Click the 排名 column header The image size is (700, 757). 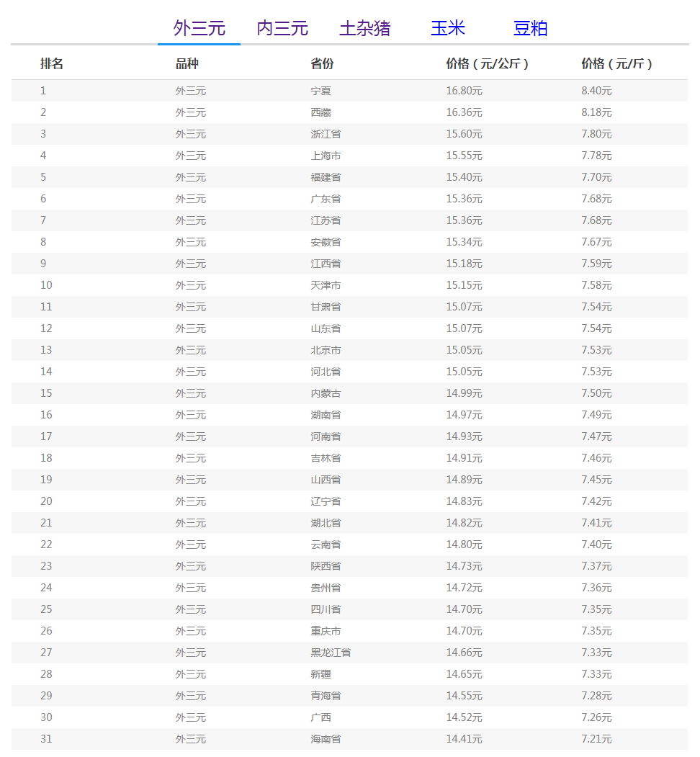point(52,63)
